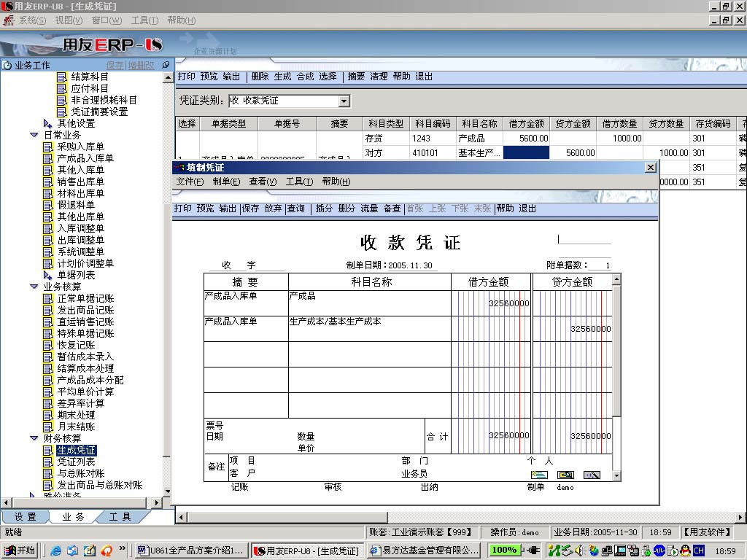Click 保存 in the voucher toolbar
Image resolution: width=747 pixels, height=560 pixels.
pos(251,209)
